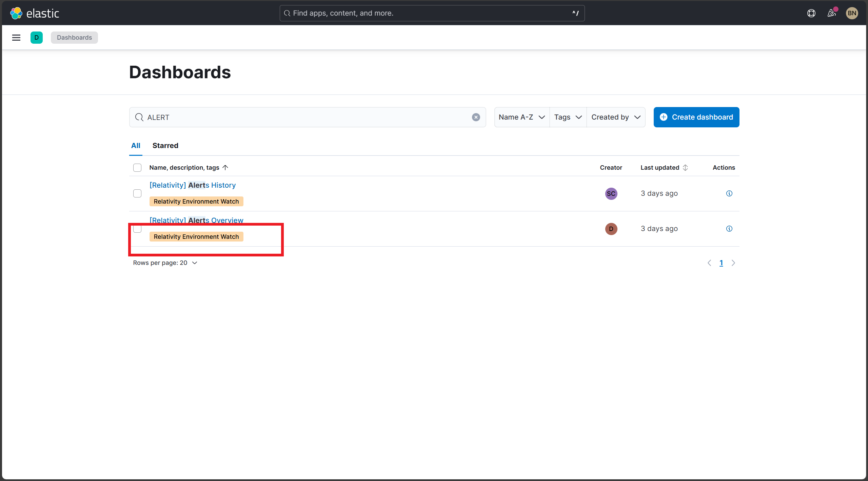Open the [Relativity] Alerts Overview dashboard

[x=196, y=220]
